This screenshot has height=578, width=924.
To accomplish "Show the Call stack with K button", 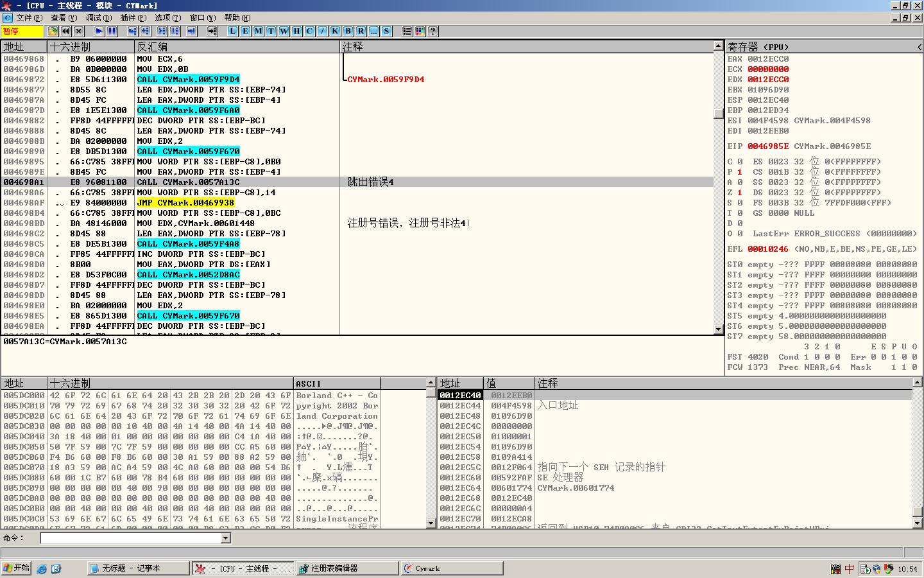I will pos(335,31).
